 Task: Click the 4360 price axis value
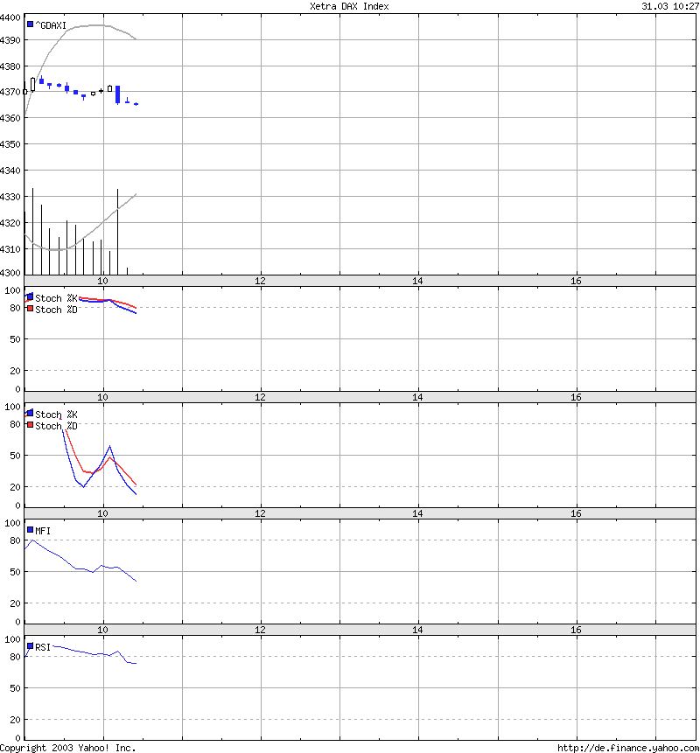10,118
